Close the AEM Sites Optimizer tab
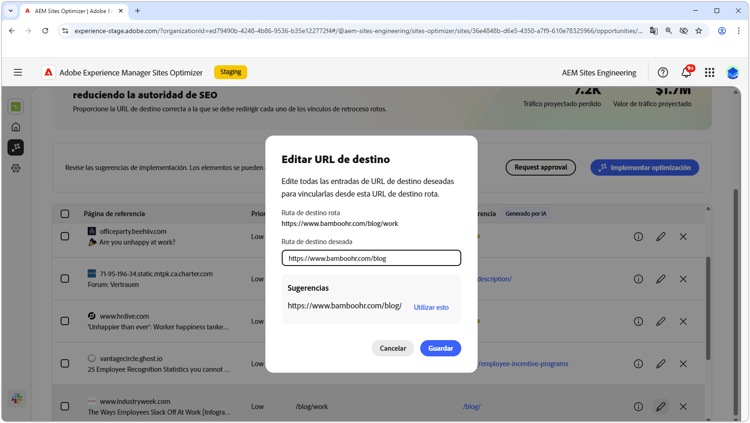This screenshot has width=750, height=423. [x=121, y=11]
